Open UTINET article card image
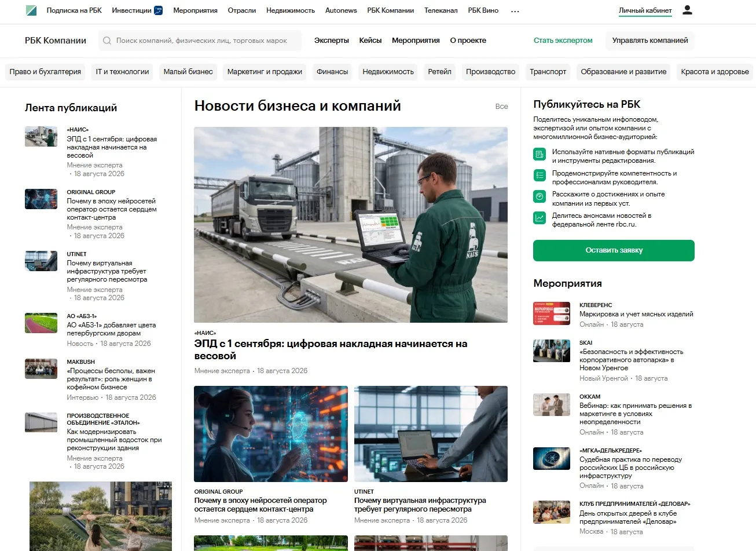 tap(431, 434)
